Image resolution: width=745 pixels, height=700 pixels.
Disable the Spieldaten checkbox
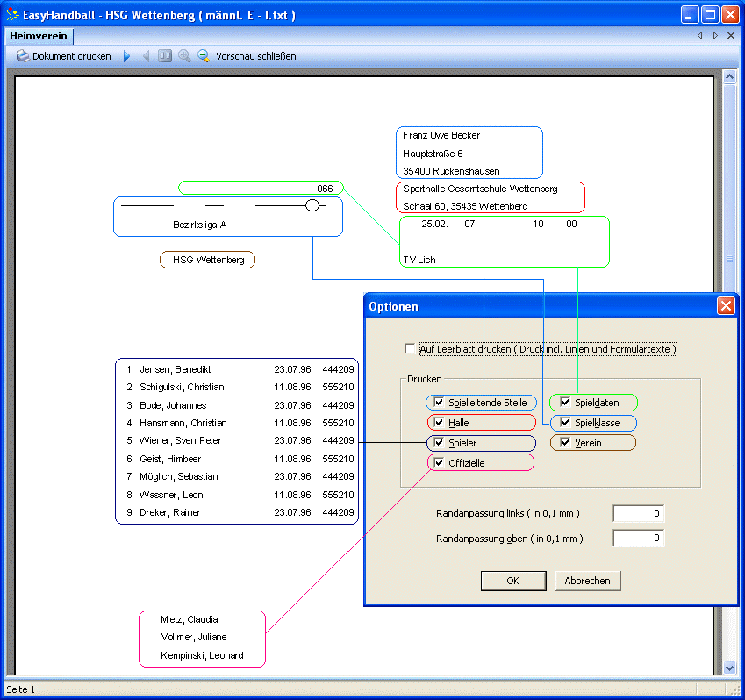(565, 403)
